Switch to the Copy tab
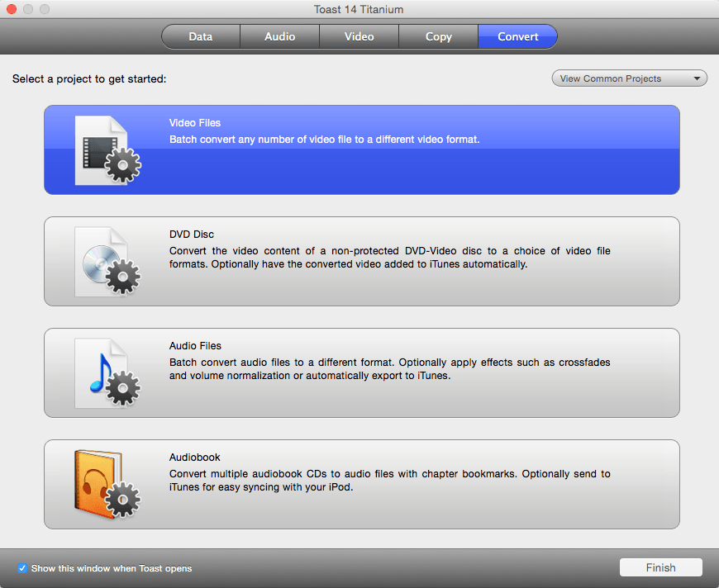 pyautogui.click(x=438, y=36)
